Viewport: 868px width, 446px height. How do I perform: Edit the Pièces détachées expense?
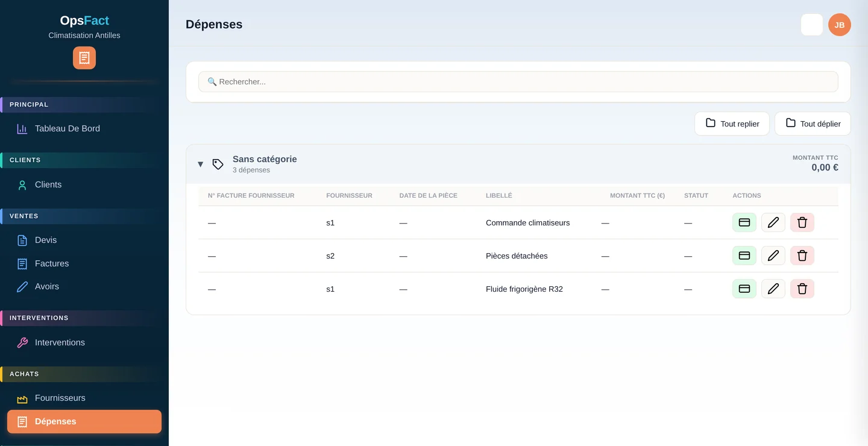pos(773,256)
